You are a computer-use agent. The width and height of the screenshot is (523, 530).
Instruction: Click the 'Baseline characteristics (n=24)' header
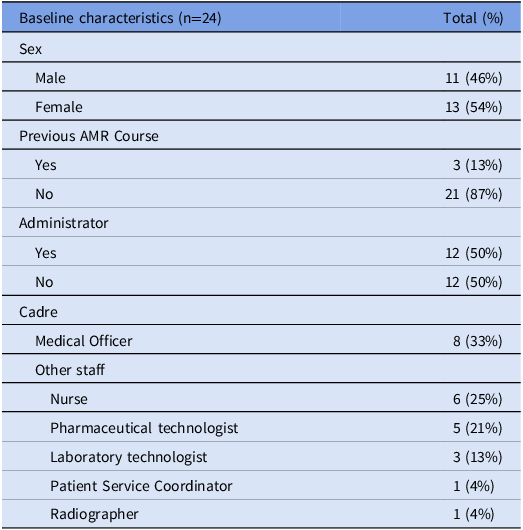pyautogui.click(x=120, y=18)
